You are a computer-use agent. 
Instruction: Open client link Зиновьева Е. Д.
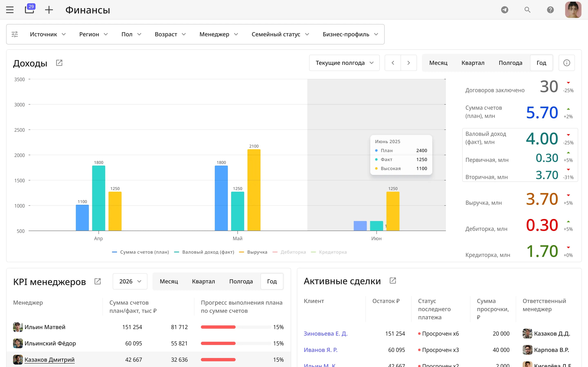pyautogui.click(x=326, y=334)
